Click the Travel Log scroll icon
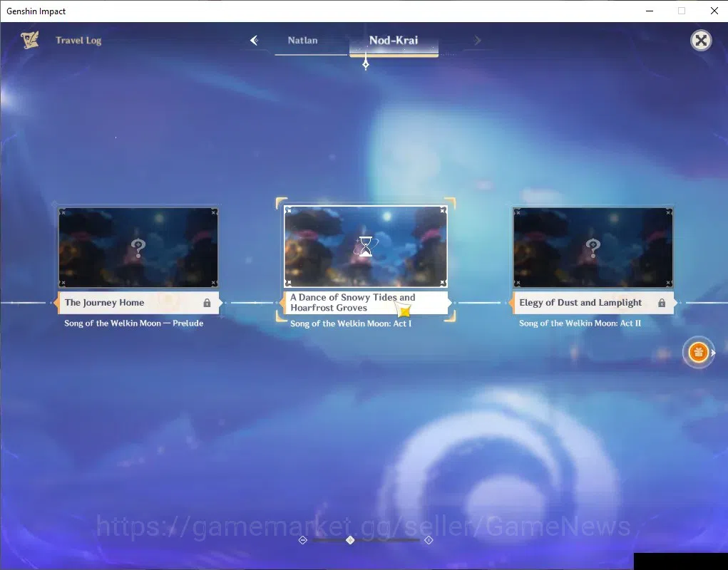Image resolution: width=728 pixels, height=570 pixels. tap(30, 40)
